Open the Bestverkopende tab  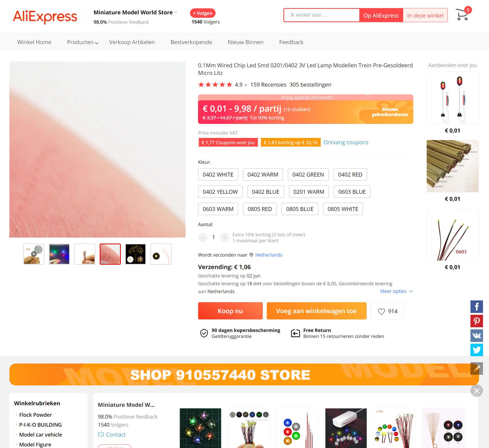coord(191,42)
